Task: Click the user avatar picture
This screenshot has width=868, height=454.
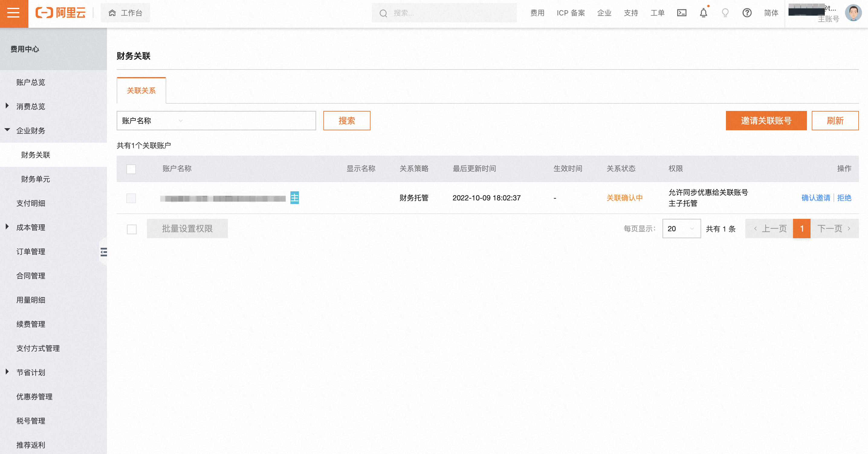Action: pyautogui.click(x=853, y=13)
